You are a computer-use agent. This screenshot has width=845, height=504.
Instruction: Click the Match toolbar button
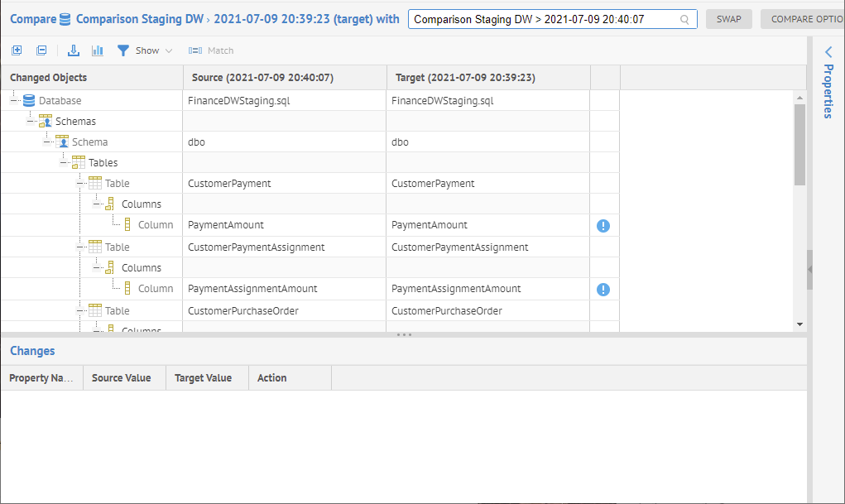211,50
